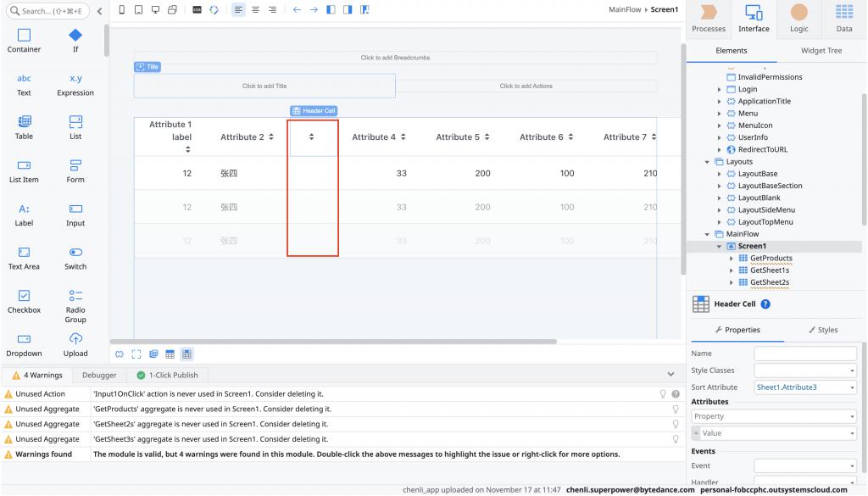868x496 pixels.
Task: Select the Input widget in the toolbox
Action: pyautogui.click(x=75, y=215)
